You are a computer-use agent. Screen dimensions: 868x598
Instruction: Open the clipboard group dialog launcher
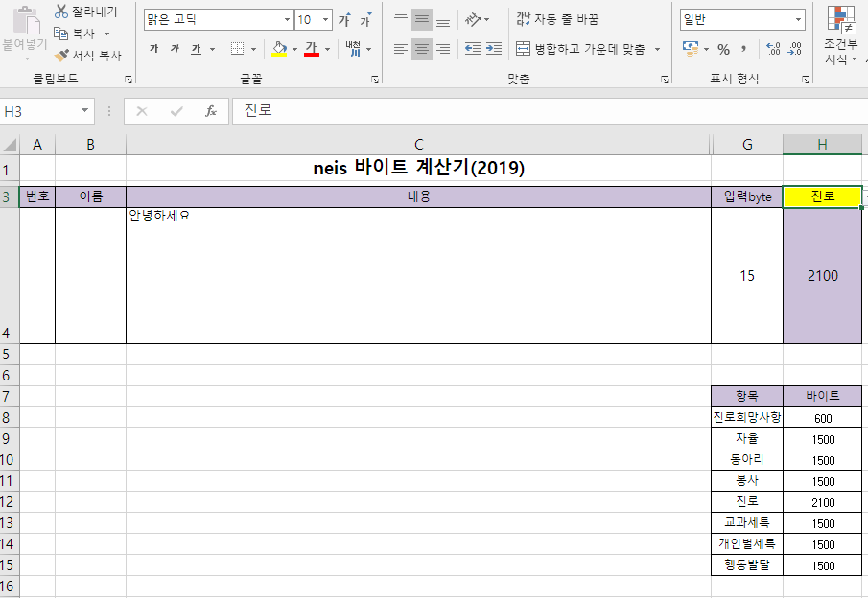(x=129, y=80)
